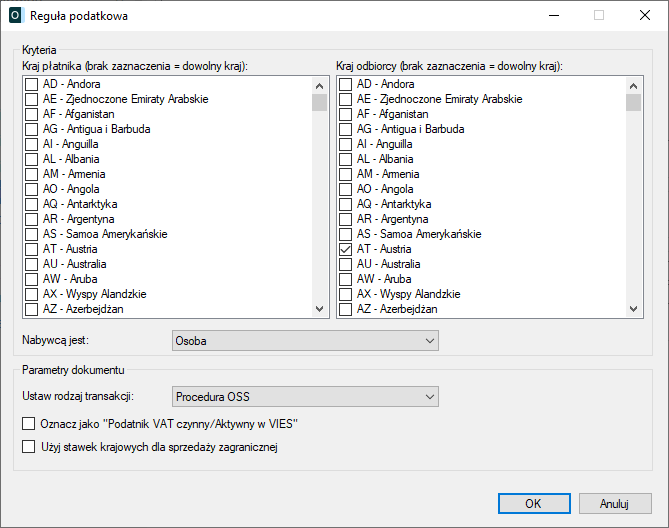Viewport: 669px width, 528px height.
Task: Uncheck AT - Austria in recipient country list
Action: 346,249
